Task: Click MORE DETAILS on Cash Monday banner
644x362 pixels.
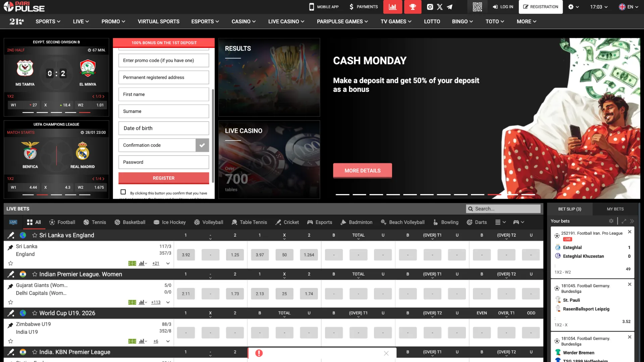Action: point(363,171)
